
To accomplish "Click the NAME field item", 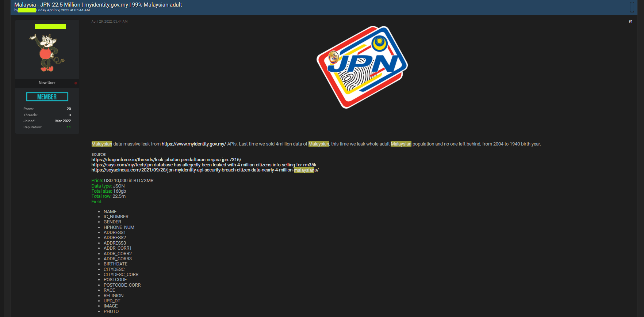I will pos(110,212).
